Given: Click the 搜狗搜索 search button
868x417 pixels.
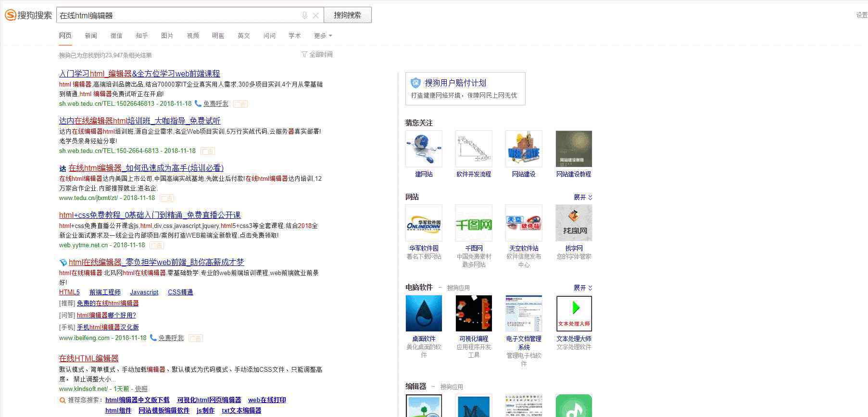Looking at the screenshot, I should 347,15.
